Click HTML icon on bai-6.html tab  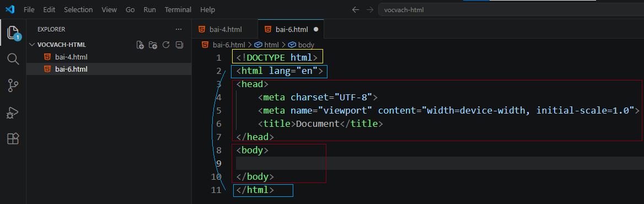click(x=268, y=29)
